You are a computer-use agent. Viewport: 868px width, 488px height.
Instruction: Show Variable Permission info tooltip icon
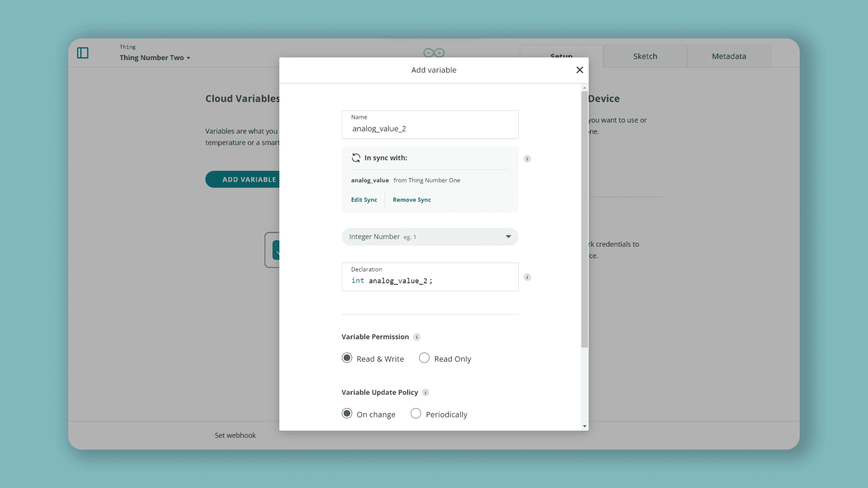point(417,337)
